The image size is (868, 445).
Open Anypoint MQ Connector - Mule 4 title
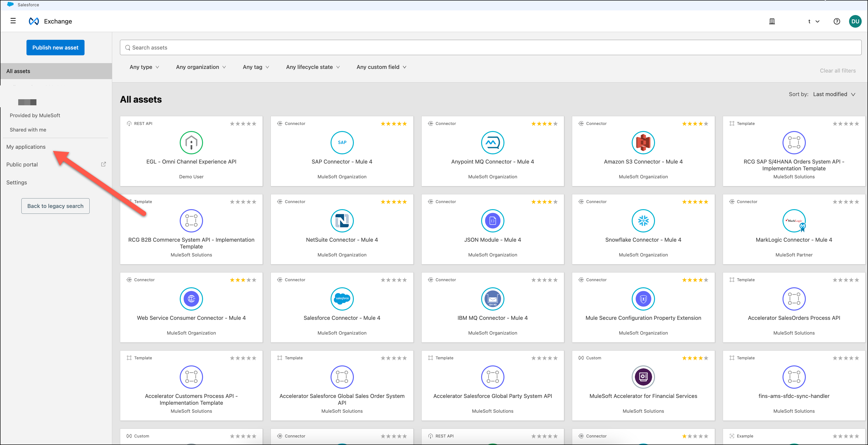[x=493, y=162]
